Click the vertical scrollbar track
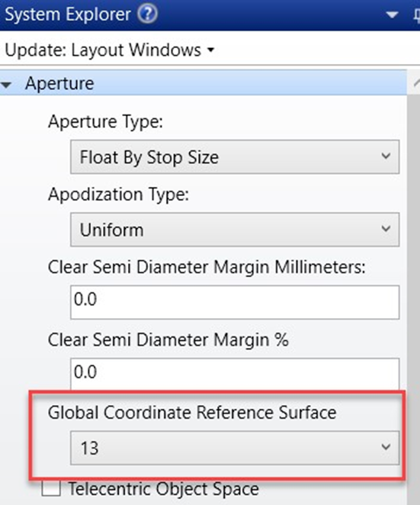420x505 pixels. point(414,290)
